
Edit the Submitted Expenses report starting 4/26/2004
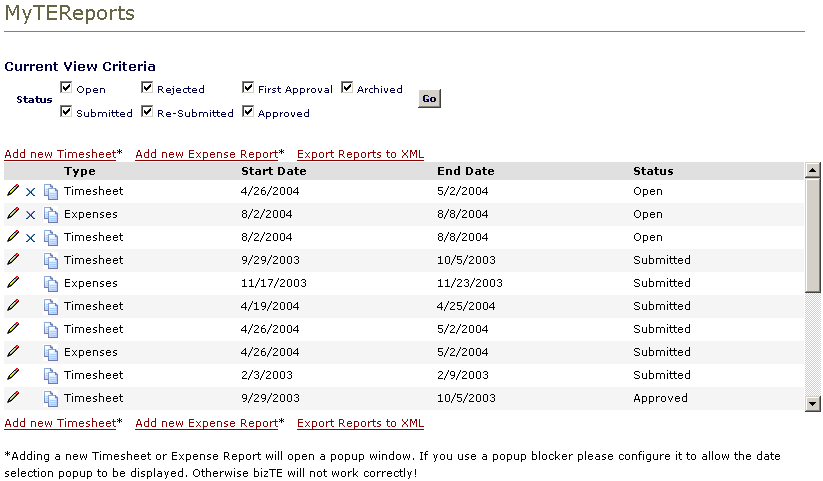click(13, 352)
